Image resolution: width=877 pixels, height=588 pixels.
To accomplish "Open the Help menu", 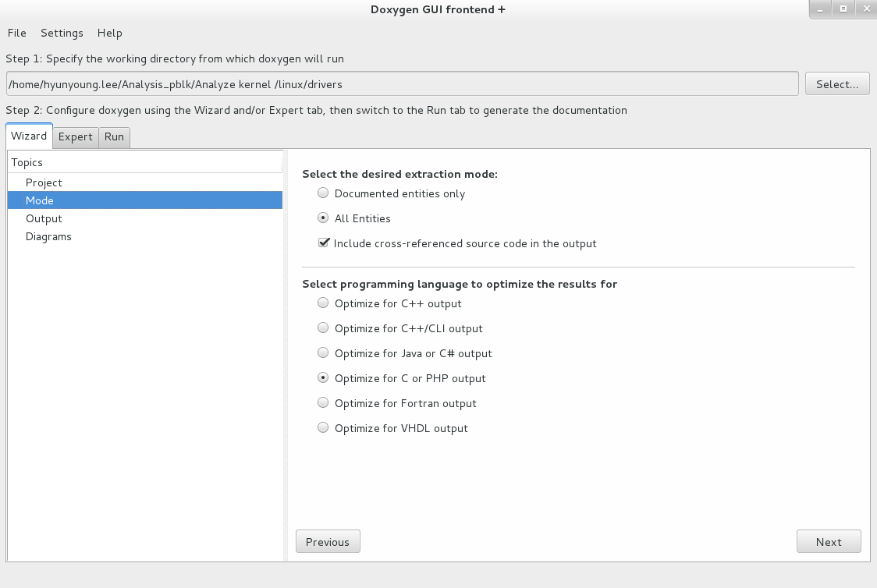I will 109,33.
